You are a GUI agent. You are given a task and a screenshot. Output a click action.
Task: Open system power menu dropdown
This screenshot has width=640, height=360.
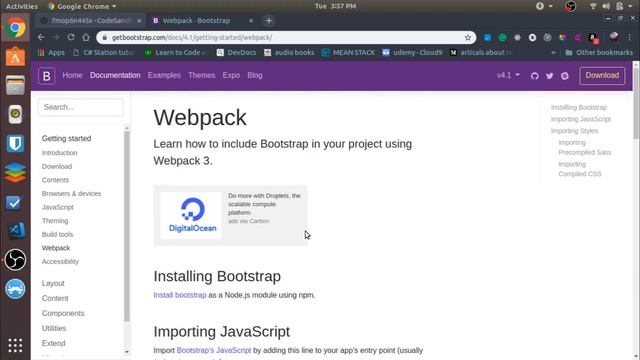coord(631,6)
